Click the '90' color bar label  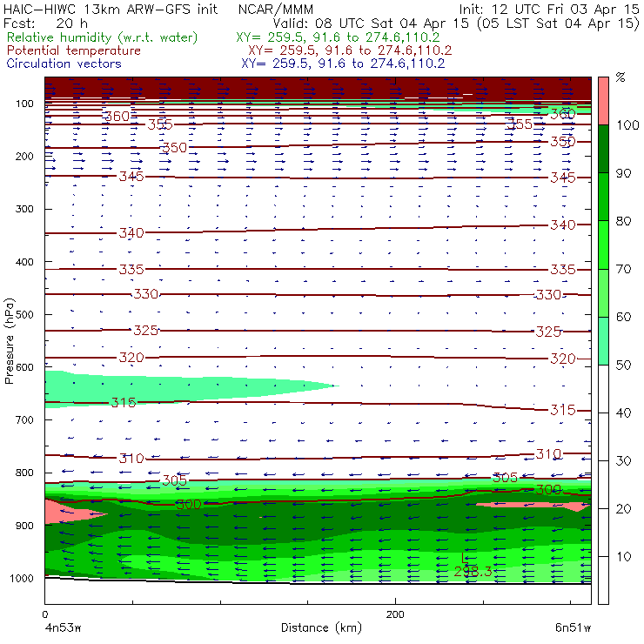tap(623, 173)
